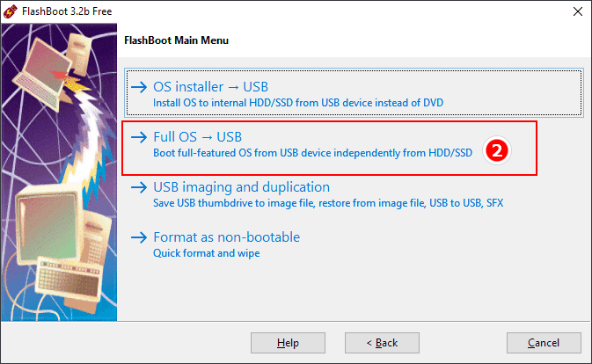Image resolution: width=592 pixels, height=364 pixels.
Task: Cancel the FlashBoot wizard
Action: pyautogui.click(x=544, y=343)
